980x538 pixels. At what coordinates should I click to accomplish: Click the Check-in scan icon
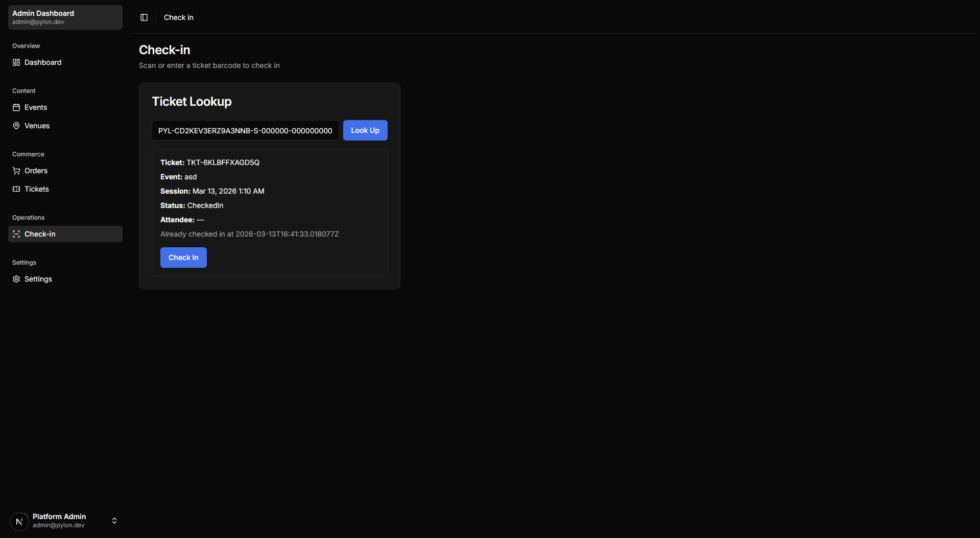tap(16, 234)
